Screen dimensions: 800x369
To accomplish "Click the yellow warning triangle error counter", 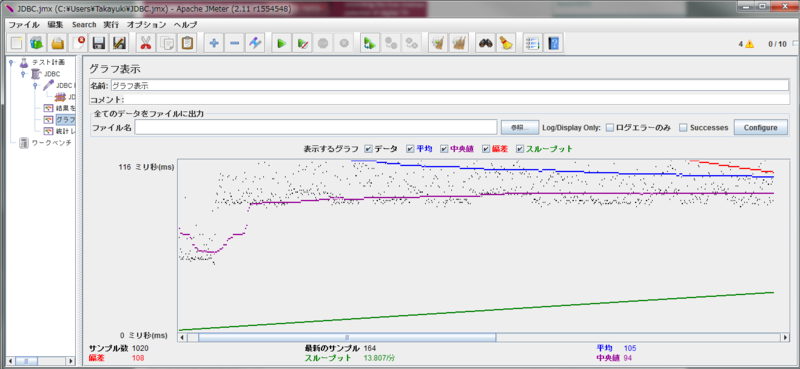I will click(749, 44).
